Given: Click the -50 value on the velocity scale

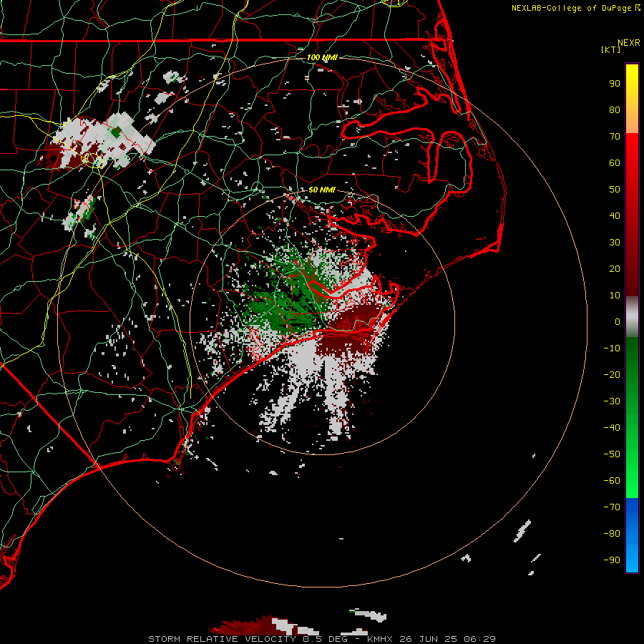Looking at the screenshot, I should [612, 454].
